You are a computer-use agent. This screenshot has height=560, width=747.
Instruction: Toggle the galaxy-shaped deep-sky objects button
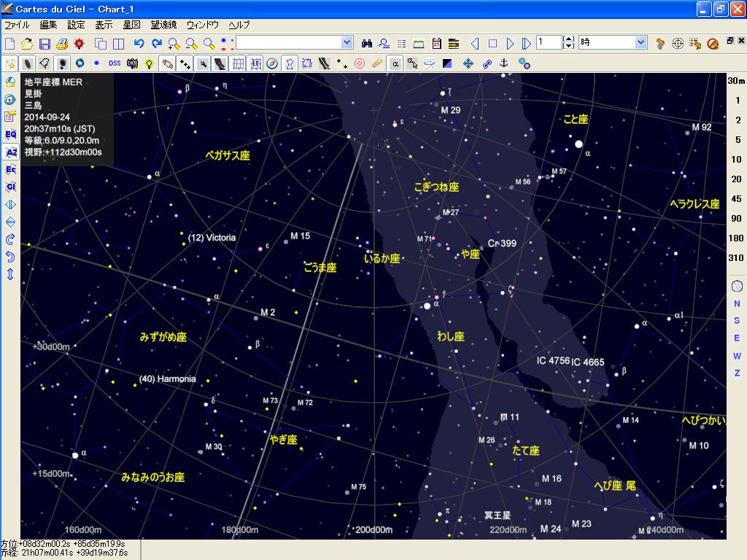click(x=28, y=63)
